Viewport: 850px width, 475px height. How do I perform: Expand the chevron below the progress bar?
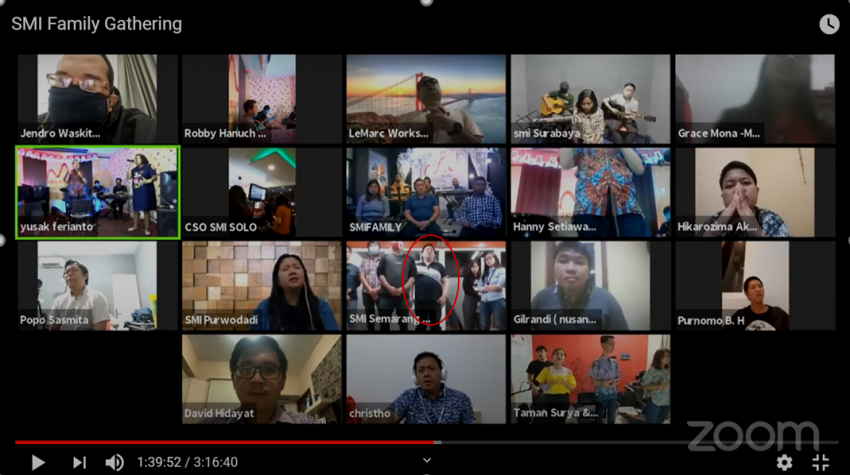(x=427, y=461)
